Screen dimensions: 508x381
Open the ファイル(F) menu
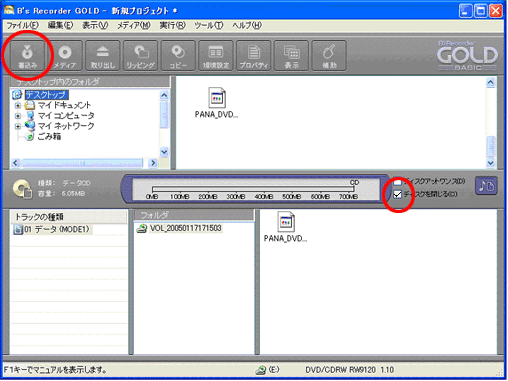tap(22, 25)
